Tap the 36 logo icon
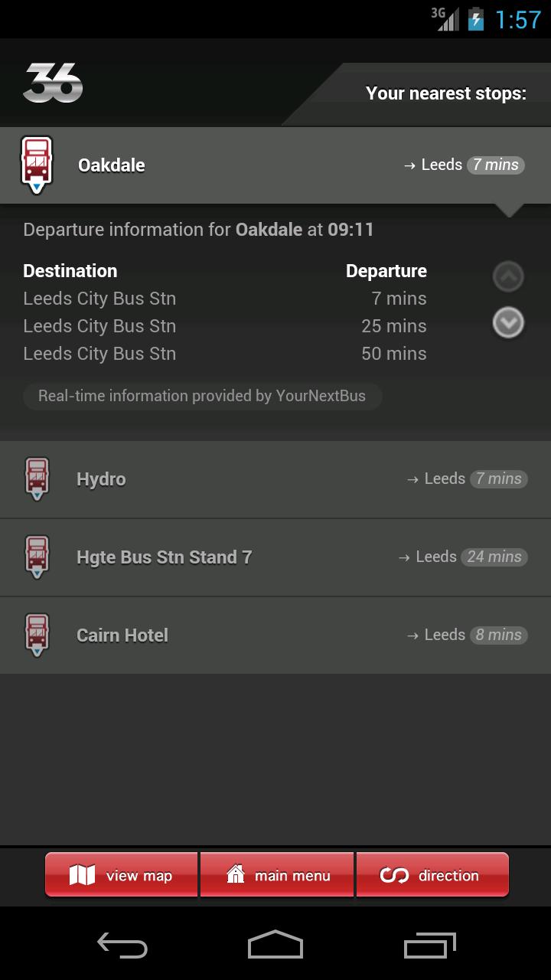Viewport: 551px width, 980px height. [53, 83]
